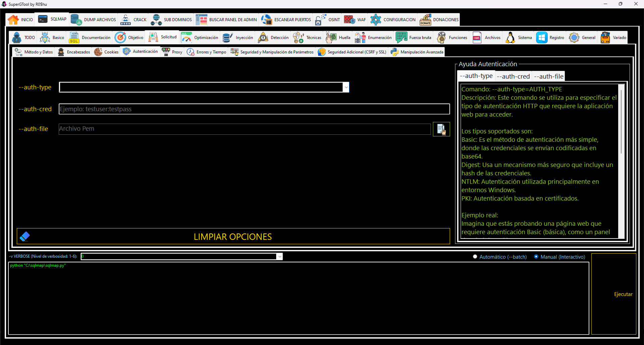Screen dimensions: 644x345
Task: Click the SQLMAP terminal icon
Action: [43, 19]
